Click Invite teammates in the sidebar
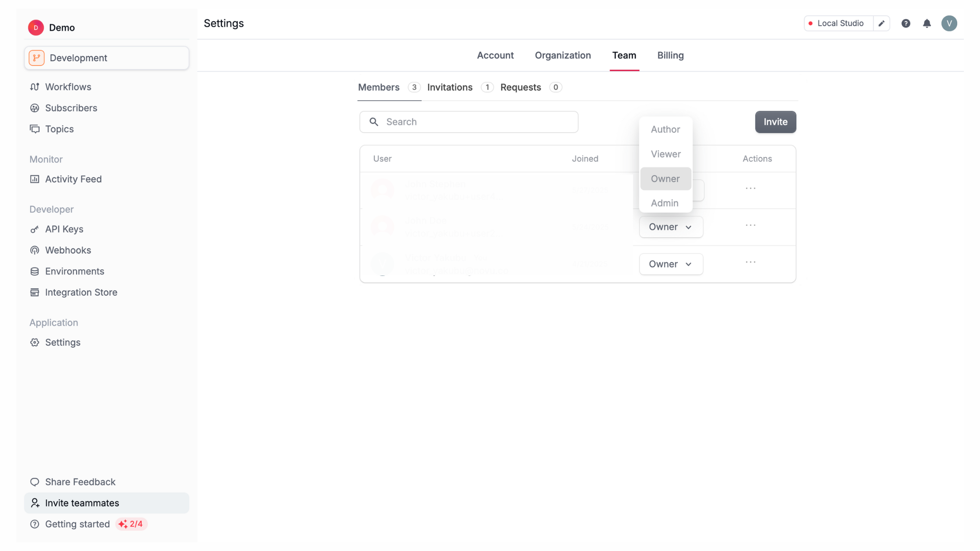Screen dimensions: 980x551 tap(82, 503)
